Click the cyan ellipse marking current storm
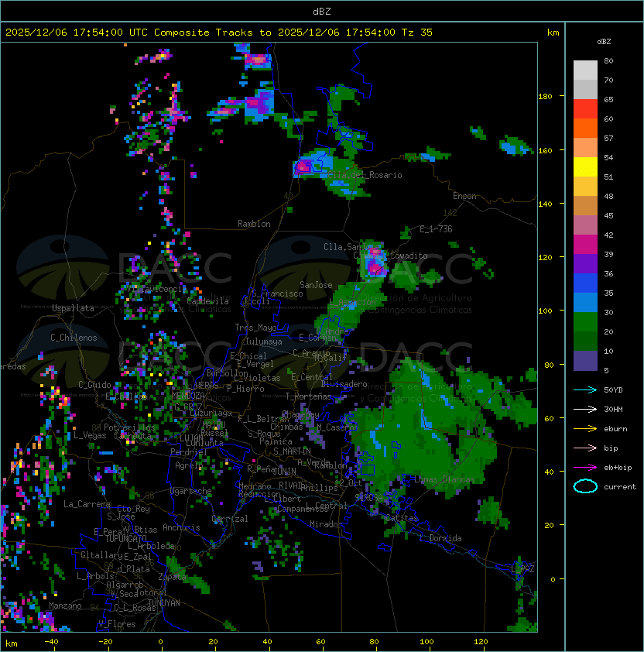 [585, 486]
